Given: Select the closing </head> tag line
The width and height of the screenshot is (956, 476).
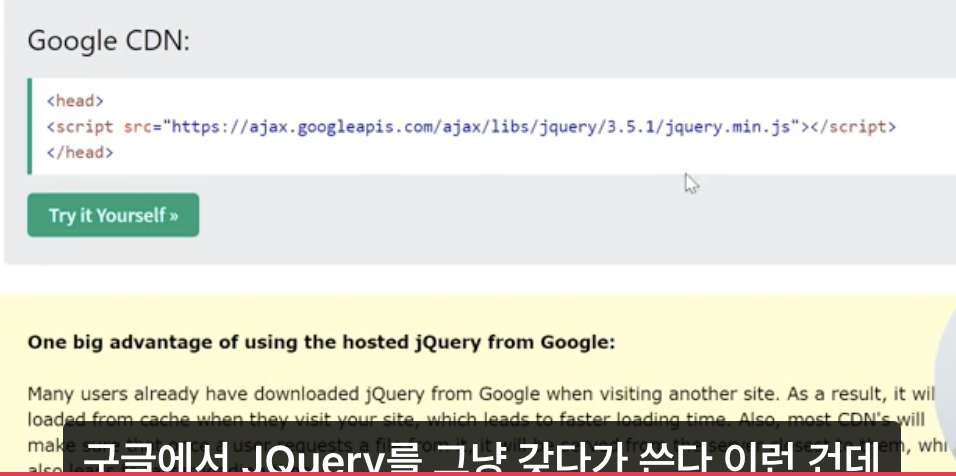Looking at the screenshot, I should (x=80, y=152).
